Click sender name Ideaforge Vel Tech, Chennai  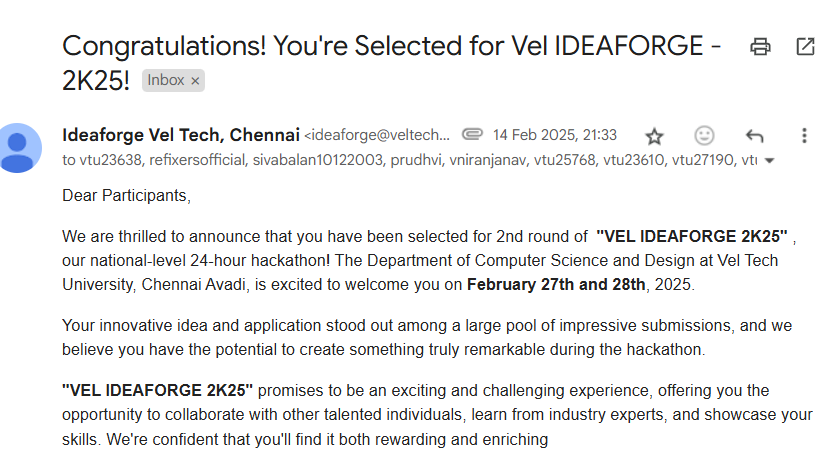click(181, 135)
